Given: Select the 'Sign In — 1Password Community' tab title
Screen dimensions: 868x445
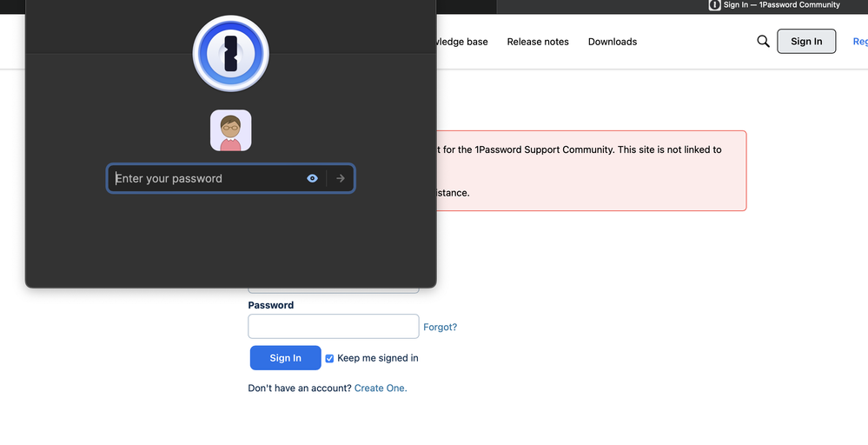Looking at the screenshot, I should click(x=781, y=5).
